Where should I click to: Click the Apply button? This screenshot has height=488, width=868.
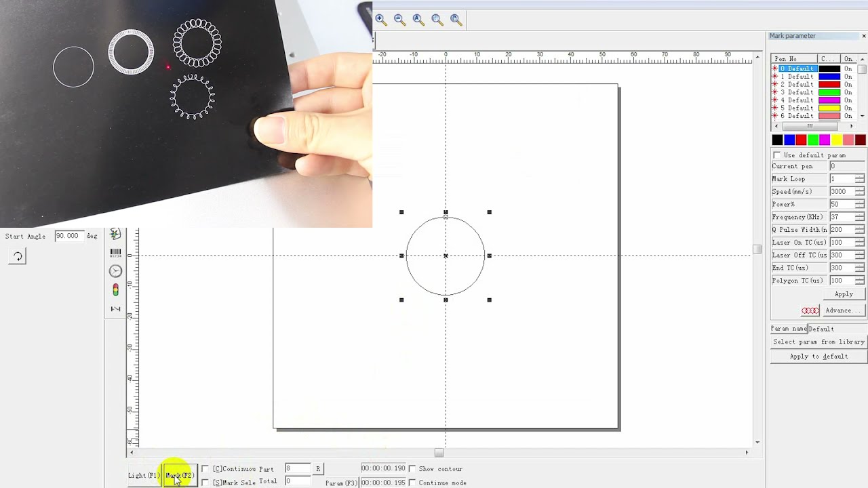click(x=844, y=294)
